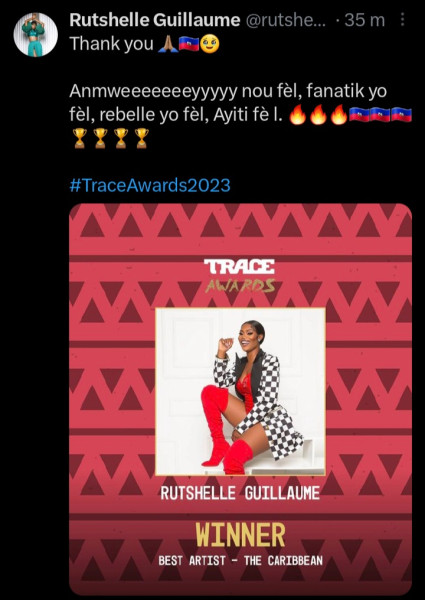The height and width of the screenshot is (600, 425).
Task: Click the @rutshe... username handle
Action: (285, 20)
